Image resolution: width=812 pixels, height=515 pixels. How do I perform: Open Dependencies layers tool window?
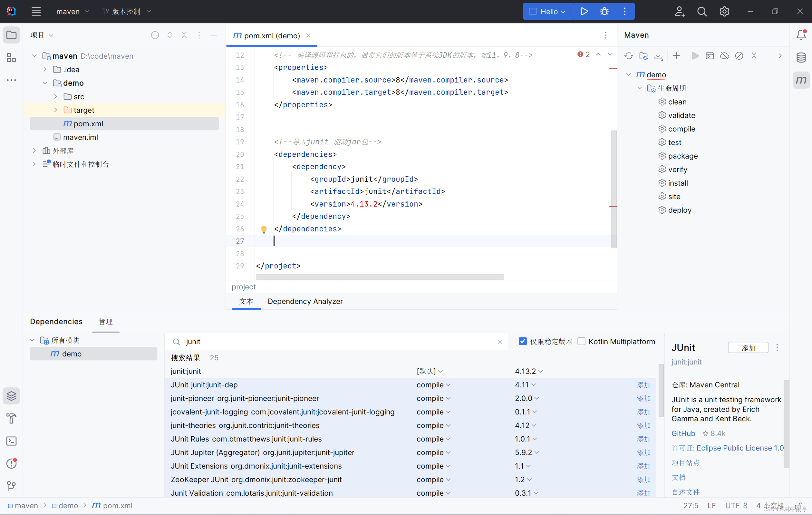12,396
